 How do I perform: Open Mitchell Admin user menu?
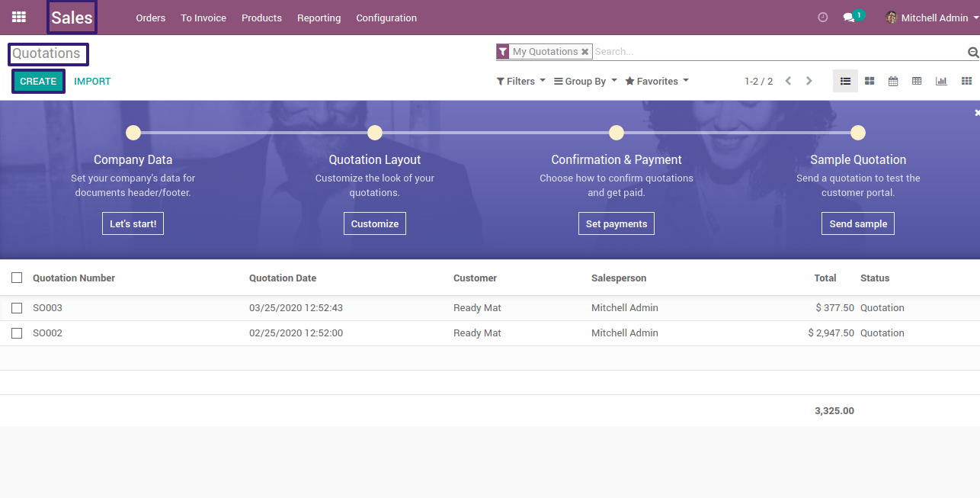(932, 18)
